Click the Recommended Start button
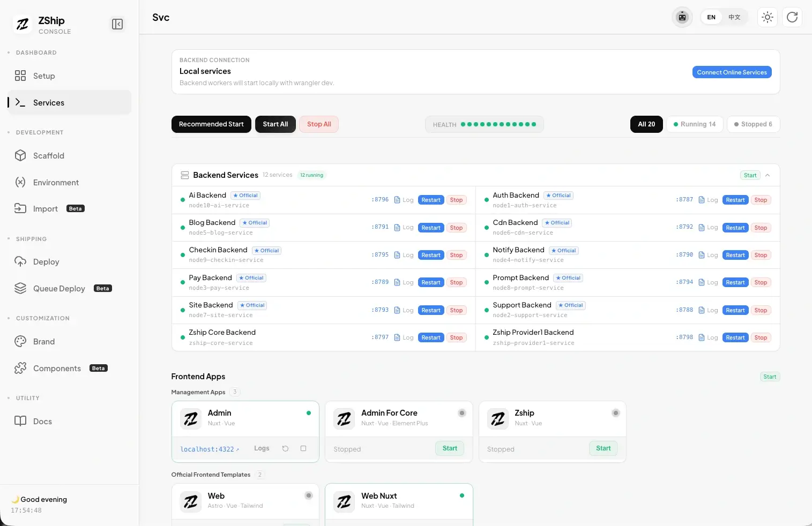Screen dimensions: 812x526 [211, 124]
